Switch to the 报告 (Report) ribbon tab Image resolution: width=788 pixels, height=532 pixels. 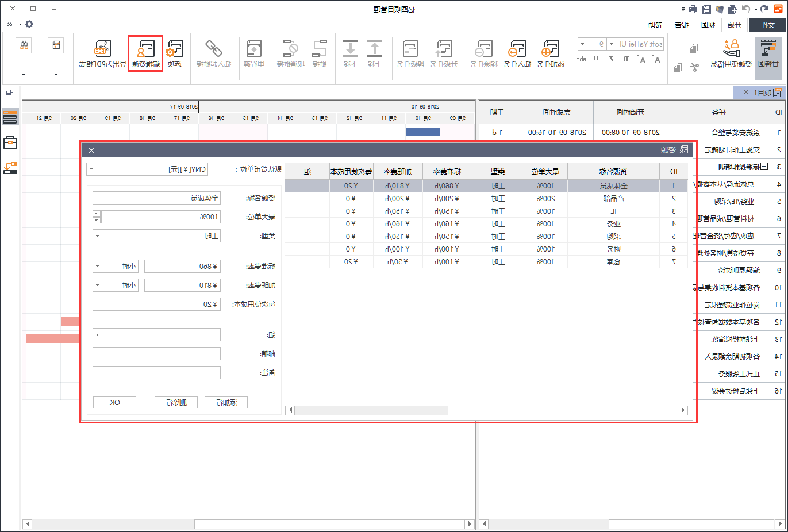tap(682, 25)
